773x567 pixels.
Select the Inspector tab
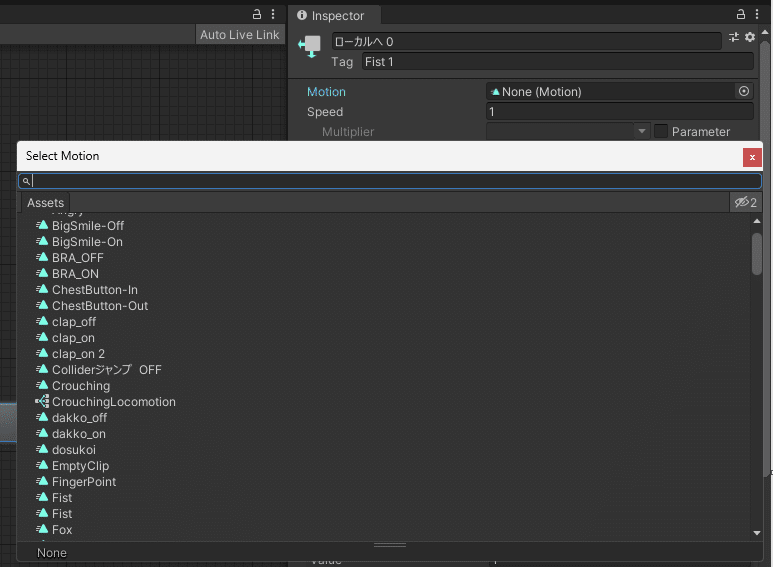click(x=338, y=16)
